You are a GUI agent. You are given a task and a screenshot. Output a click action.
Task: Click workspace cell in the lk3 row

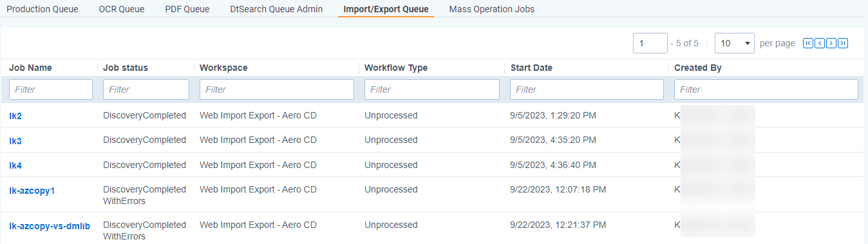point(258,140)
